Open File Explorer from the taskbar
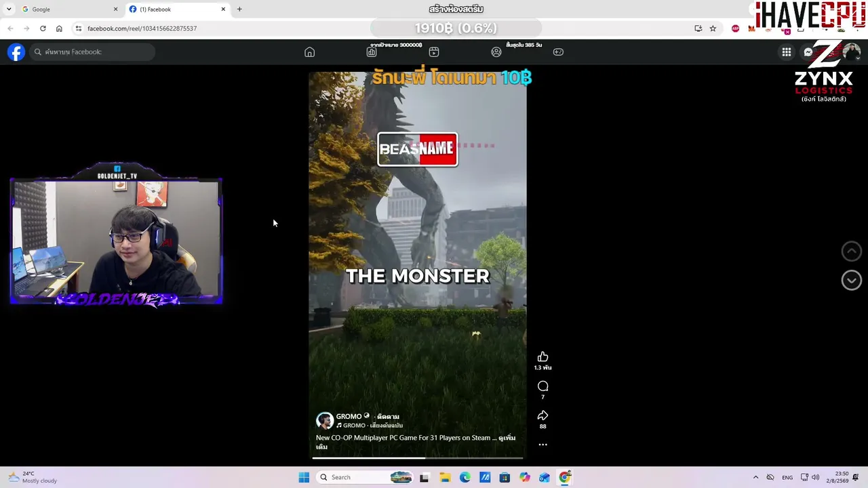This screenshot has height=488, width=868. click(x=445, y=477)
